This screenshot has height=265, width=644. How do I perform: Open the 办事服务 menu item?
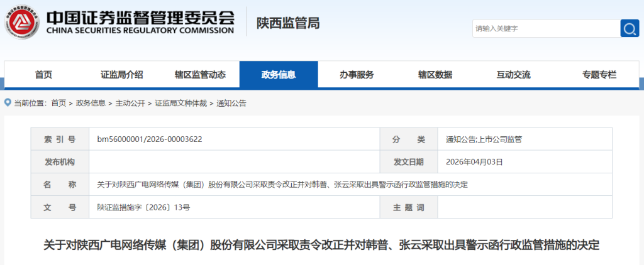coord(357,75)
